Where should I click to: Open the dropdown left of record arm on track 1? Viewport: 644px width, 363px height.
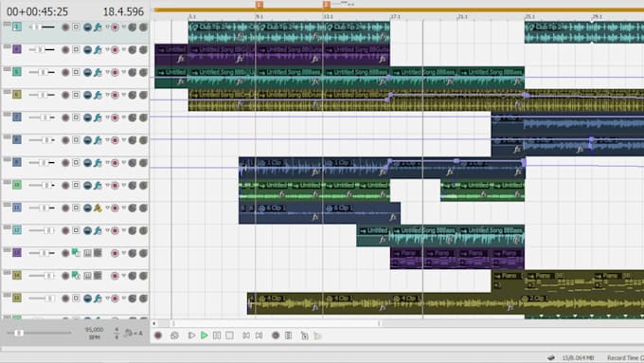pos(108,27)
